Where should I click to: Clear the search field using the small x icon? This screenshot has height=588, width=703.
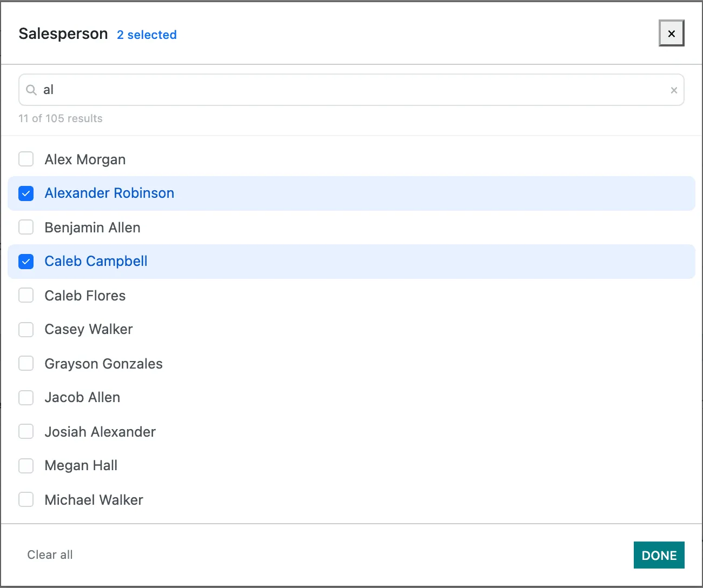tap(674, 90)
